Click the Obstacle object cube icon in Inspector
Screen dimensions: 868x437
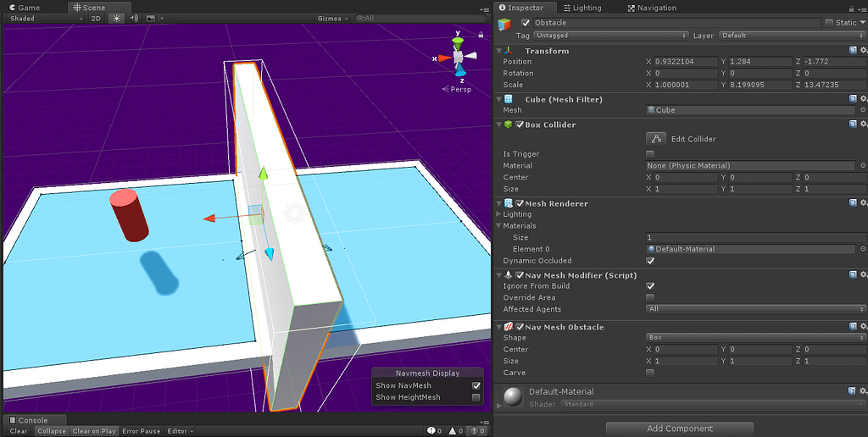point(504,24)
